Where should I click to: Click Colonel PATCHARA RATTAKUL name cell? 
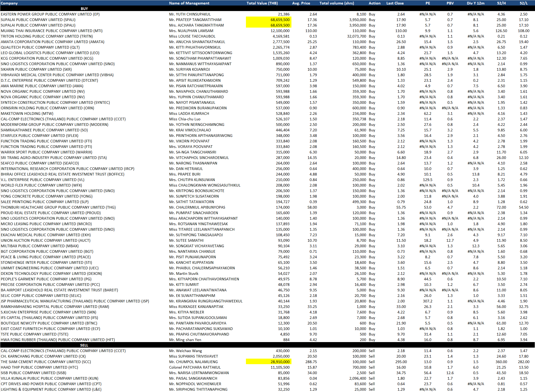[x=195, y=367]
